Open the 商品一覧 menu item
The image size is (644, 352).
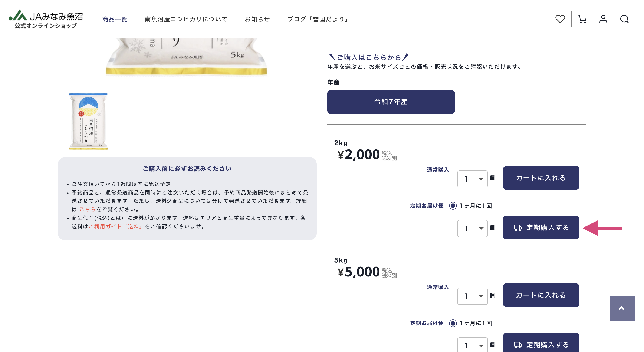(115, 19)
